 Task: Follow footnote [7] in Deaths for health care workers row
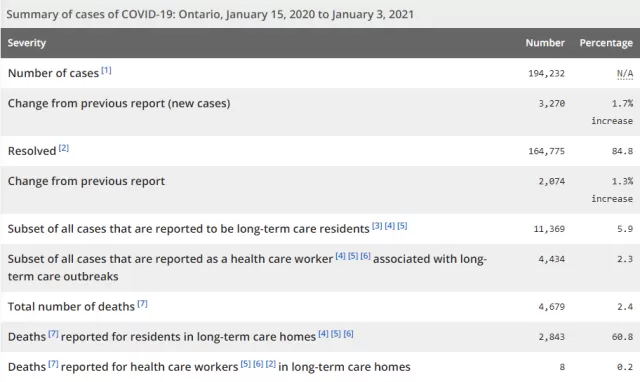53,364
